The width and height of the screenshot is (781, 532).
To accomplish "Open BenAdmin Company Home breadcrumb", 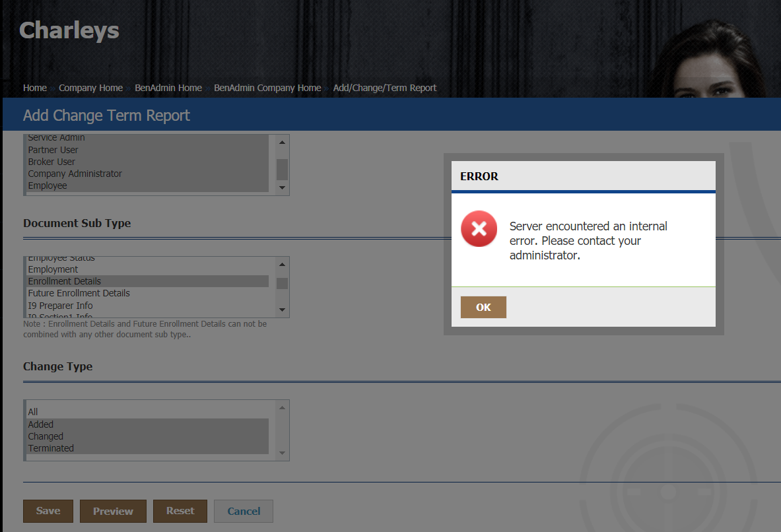I will click(267, 88).
